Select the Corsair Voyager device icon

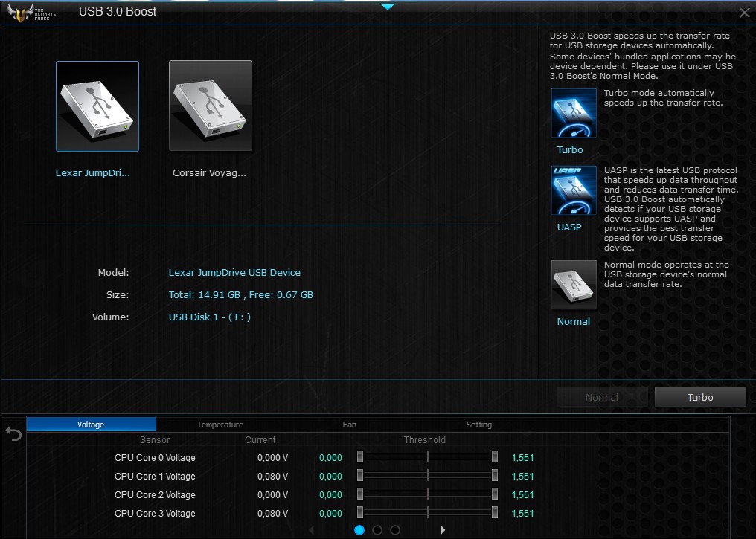pyautogui.click(x=211, y=106)
